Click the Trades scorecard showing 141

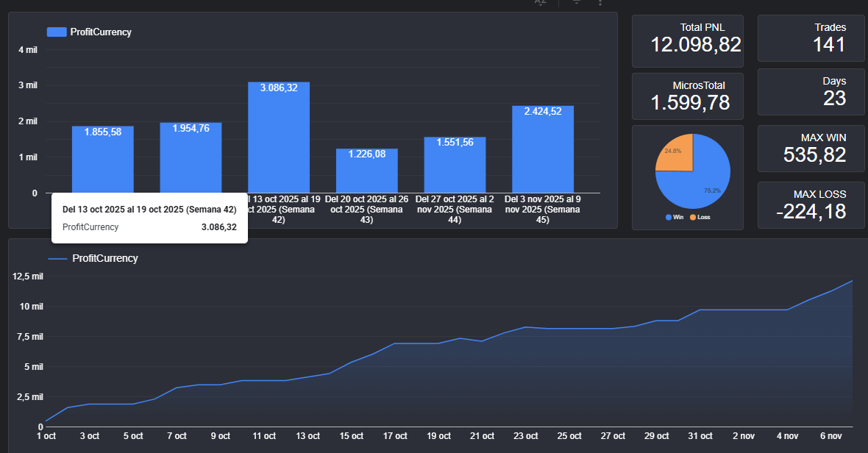[x=811, y=38]
